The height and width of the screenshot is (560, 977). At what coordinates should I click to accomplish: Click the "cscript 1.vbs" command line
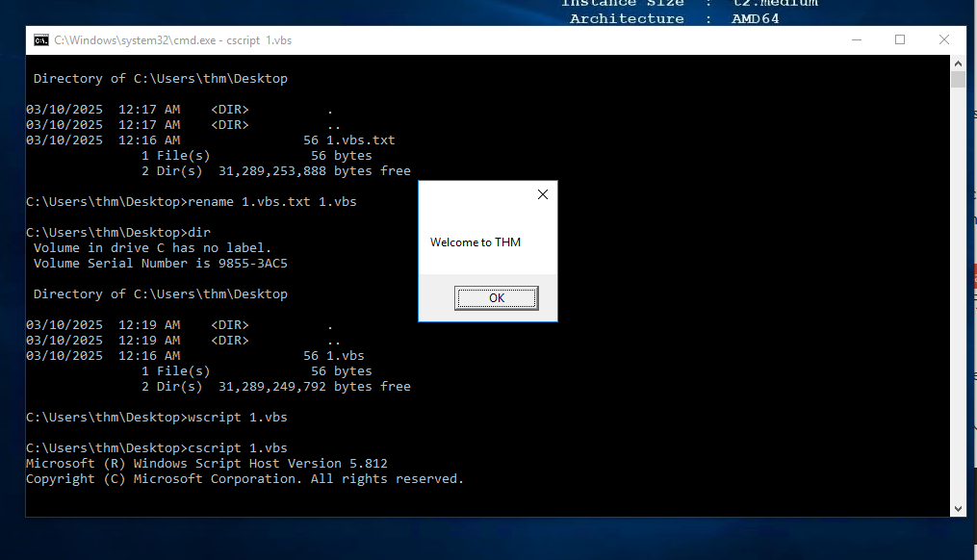tap(157, 448)
